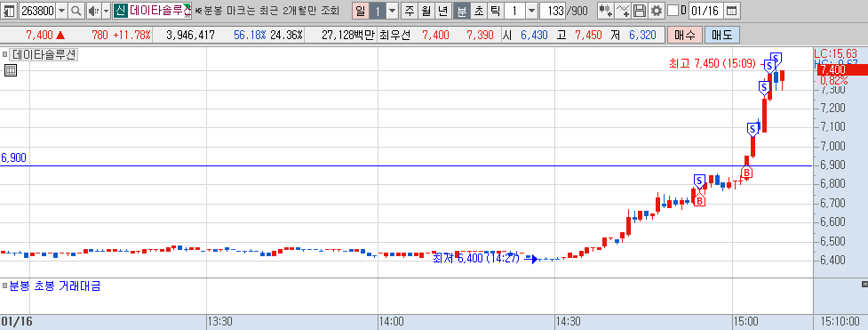Open the side panel icon at top left
This screenshot has height=330, width=868.
click(x=9, y=11)
